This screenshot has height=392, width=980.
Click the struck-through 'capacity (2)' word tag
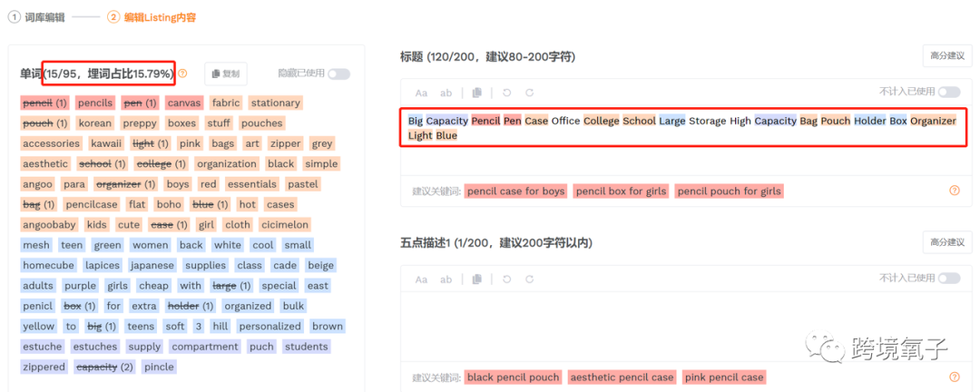click(x=105, y=367)
